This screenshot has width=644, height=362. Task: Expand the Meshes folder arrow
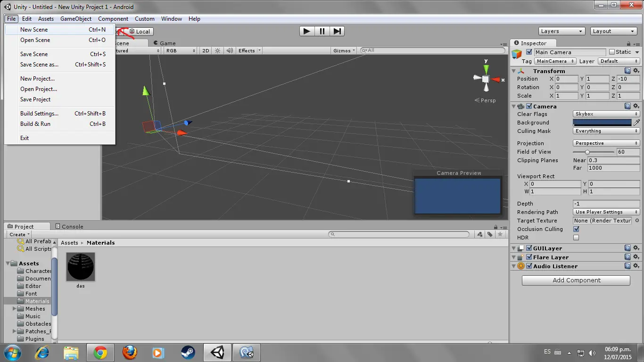[x=14, y=309]
